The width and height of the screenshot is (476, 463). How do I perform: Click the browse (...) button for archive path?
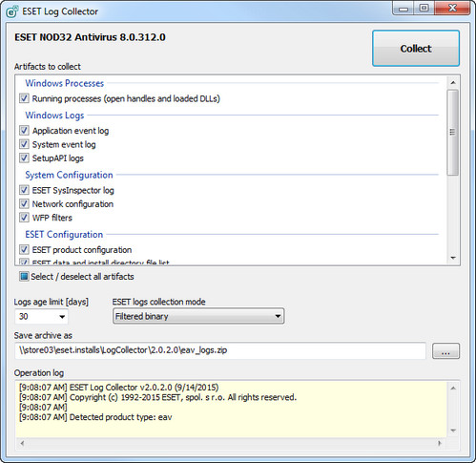tap(445, 351)
